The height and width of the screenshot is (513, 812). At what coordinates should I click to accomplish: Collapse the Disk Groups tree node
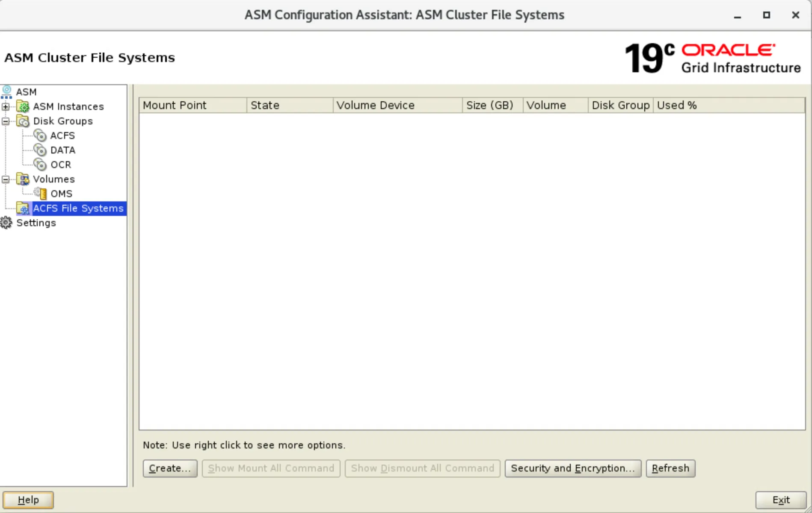coord(6,121)
